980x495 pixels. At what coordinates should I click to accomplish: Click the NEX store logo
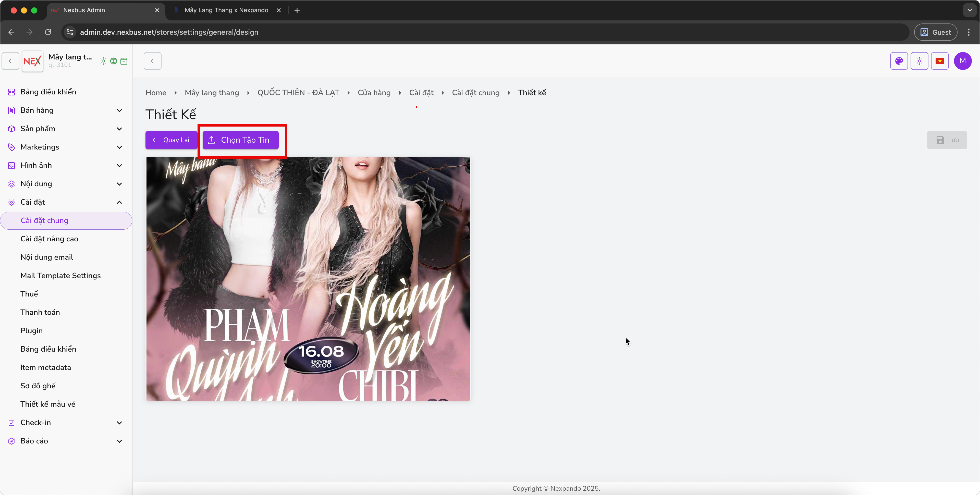click(x=32, y=61)
